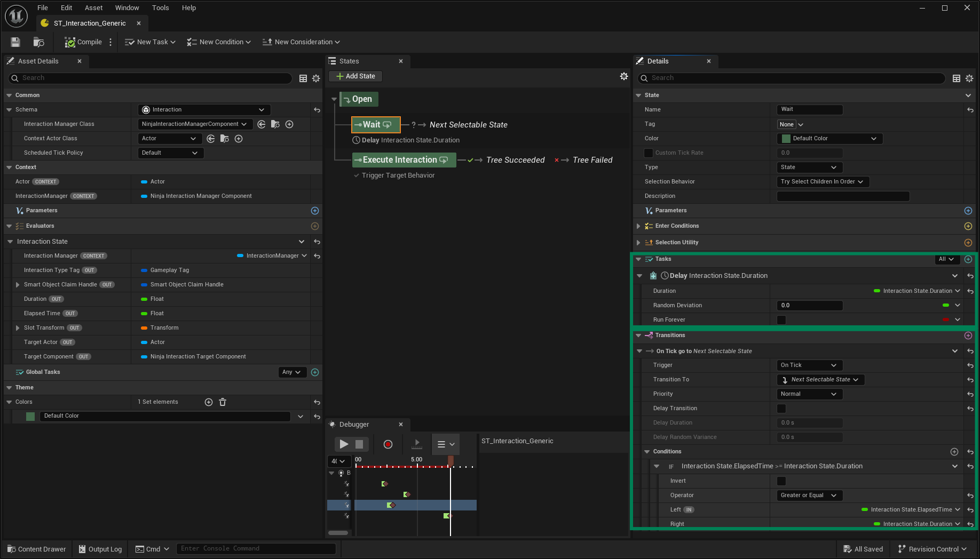Add a new task with Tasks plus icon
Image resolution: width=980 pixels, height=559 pixels.
click(968, 259)
